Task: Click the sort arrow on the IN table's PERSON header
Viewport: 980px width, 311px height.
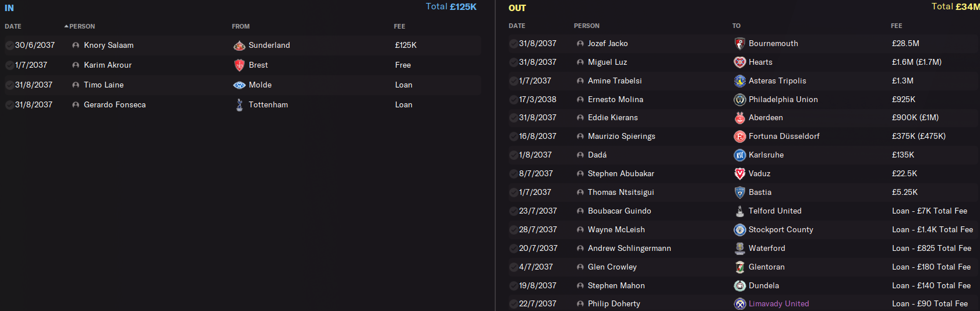Action: pyautogui.click(x=66, y=26)
